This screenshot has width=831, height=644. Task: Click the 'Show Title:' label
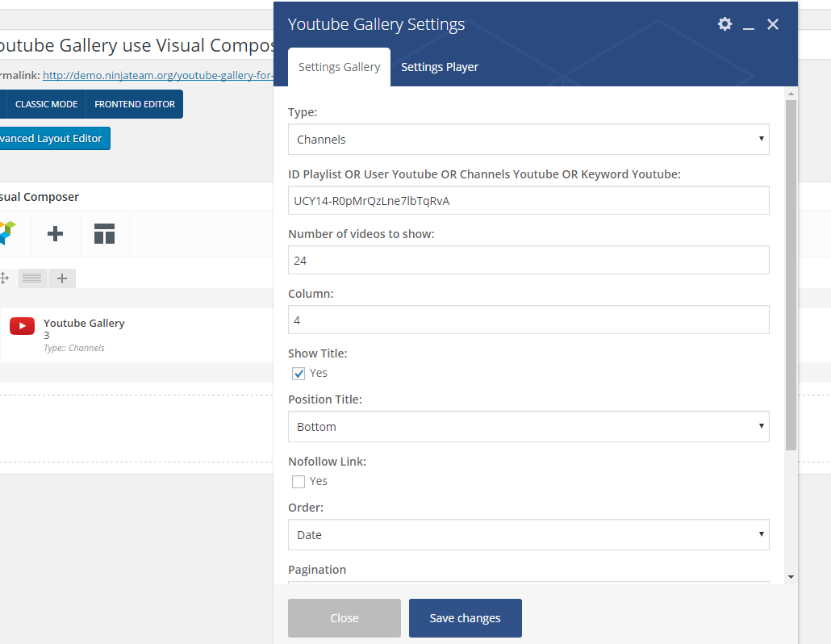tap(317, 353)
